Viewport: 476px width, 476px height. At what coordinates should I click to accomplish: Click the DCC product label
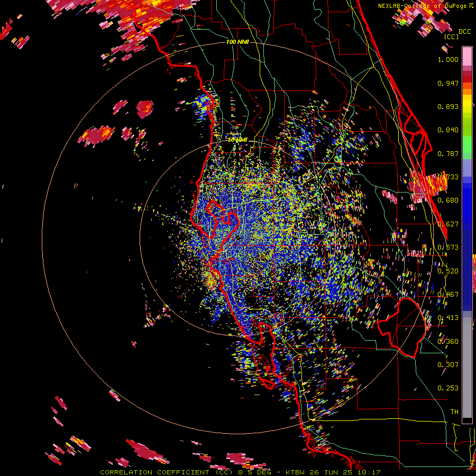pyautogui.click(x=464, y=32)
